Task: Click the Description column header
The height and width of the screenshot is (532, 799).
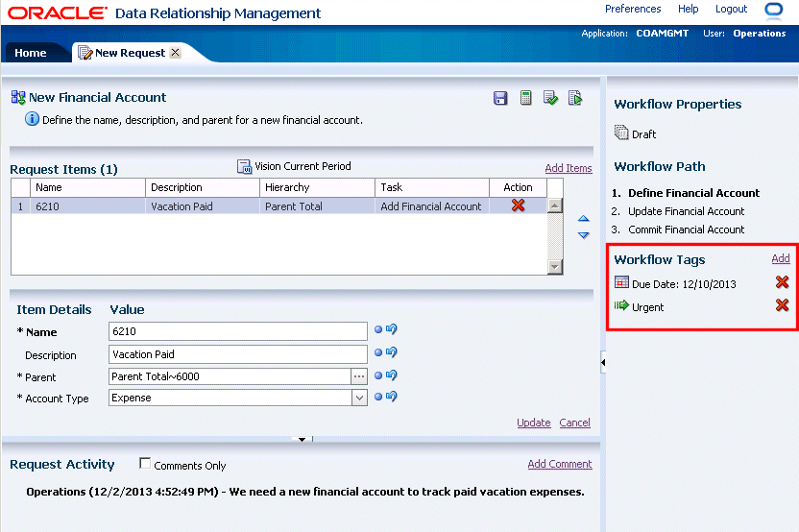Action: [203, 187]
